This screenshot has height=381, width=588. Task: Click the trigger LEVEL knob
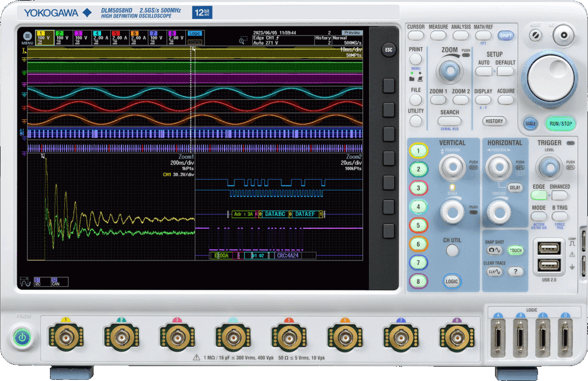pos(548,168)
